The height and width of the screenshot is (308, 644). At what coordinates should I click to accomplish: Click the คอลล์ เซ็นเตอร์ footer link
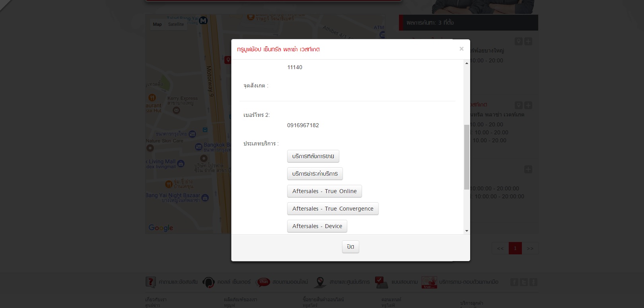tap(234, 282)
